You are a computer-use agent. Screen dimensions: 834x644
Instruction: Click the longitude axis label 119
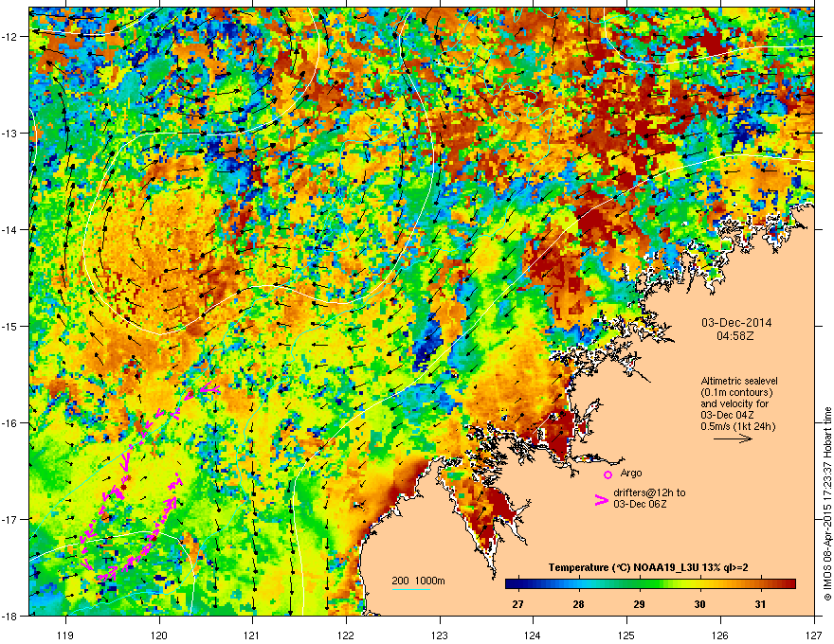click(65, 635)
